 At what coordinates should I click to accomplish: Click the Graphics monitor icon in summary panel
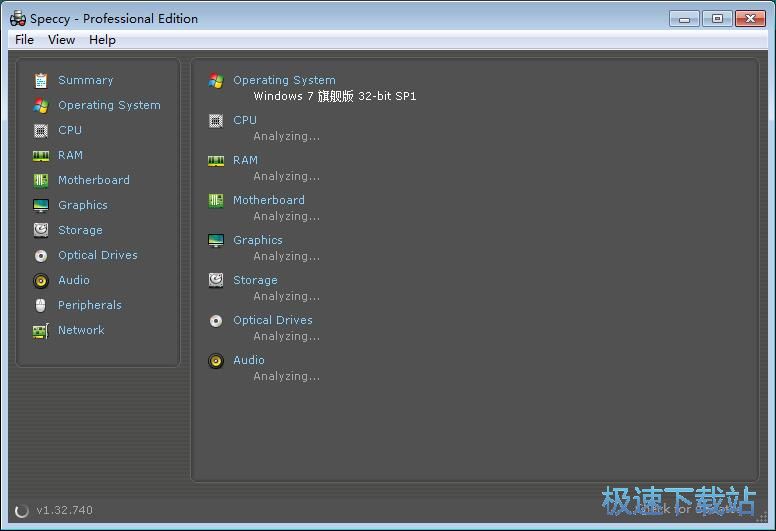216,241
